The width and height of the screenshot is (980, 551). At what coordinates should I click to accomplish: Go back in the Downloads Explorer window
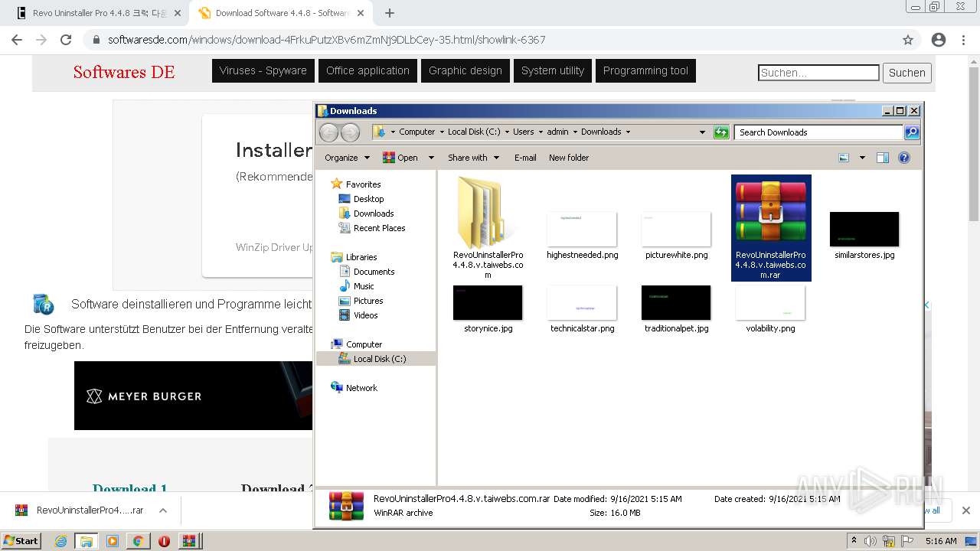point(328,132)
